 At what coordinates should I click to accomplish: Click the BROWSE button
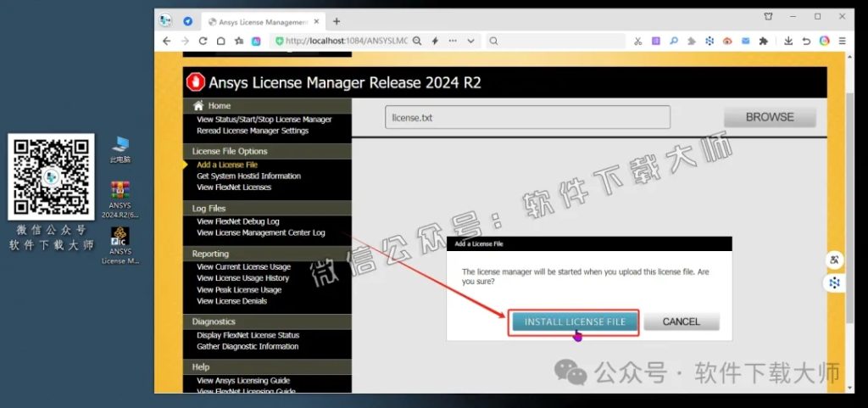pyautogui.click(x=770, y=117)
